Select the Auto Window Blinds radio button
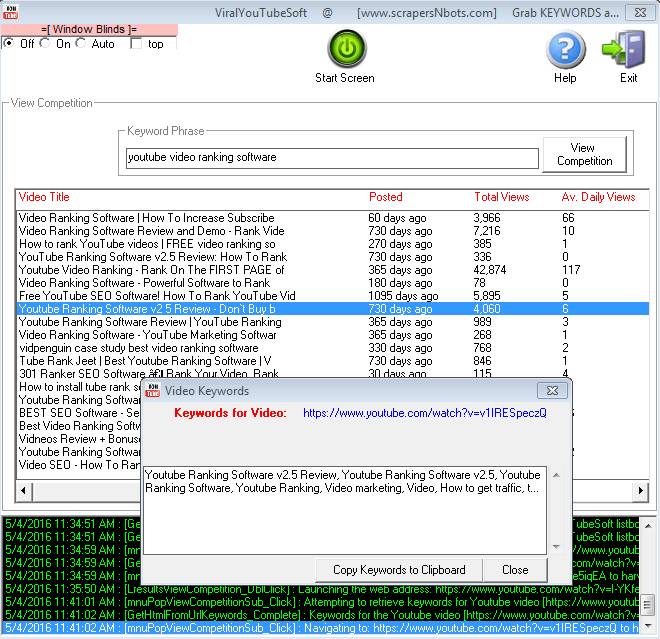This screenshot has width=660, height=639. point(81,43)
